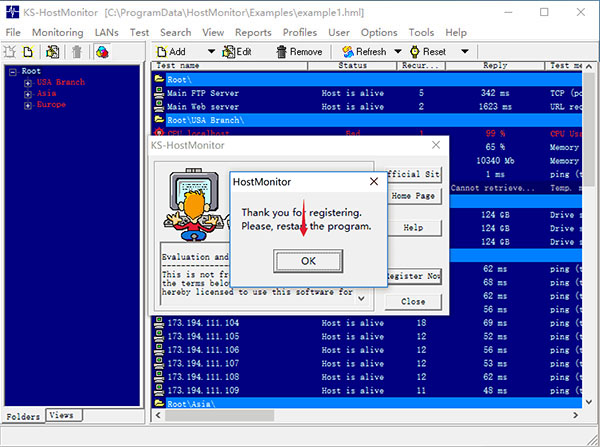Open the Profiles menu

[x=299, y=32]
